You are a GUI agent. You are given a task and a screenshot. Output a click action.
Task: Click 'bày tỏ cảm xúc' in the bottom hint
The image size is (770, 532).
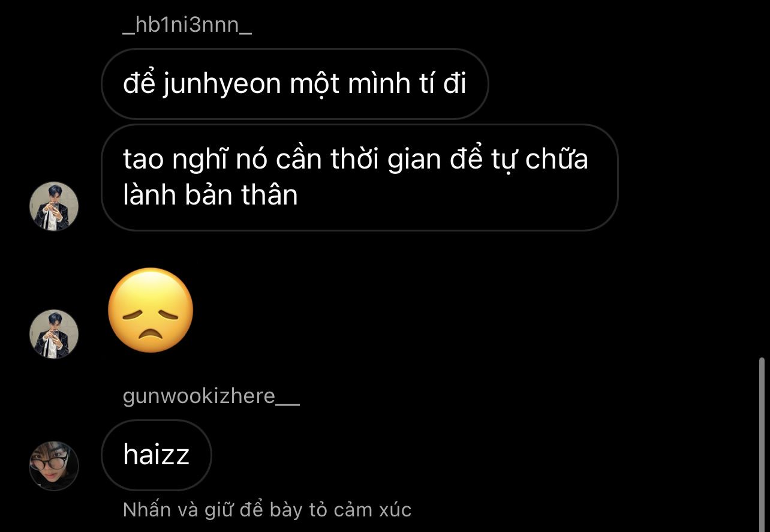pyautogui.click(x=341, y=510)
